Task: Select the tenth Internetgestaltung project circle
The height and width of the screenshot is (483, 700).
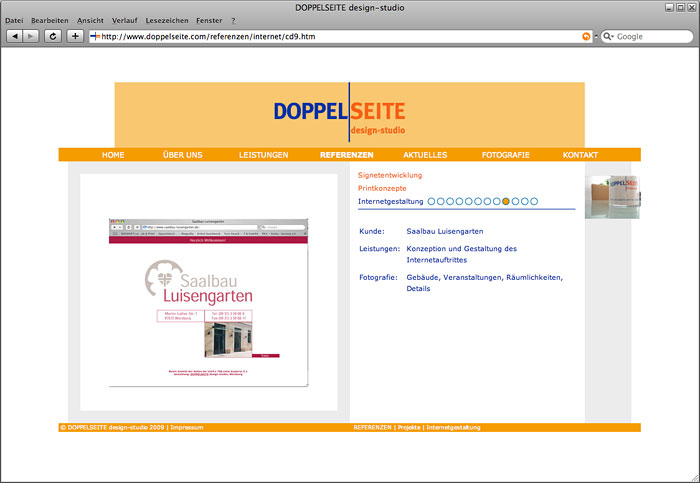Action: click(515, 201)
